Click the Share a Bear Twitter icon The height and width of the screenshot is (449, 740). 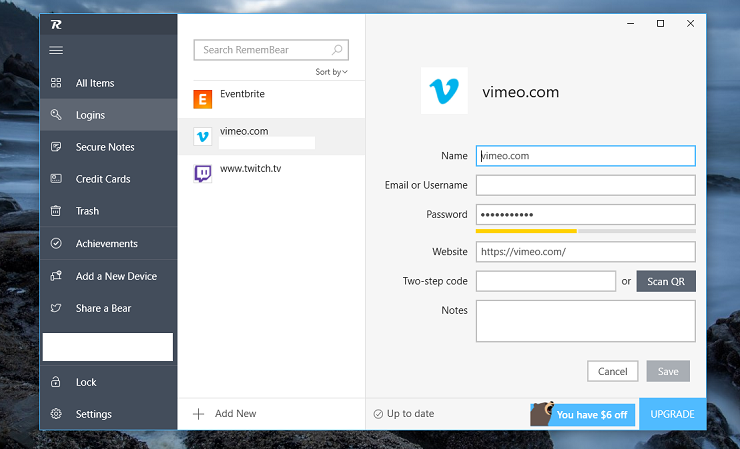pos(56,308)
